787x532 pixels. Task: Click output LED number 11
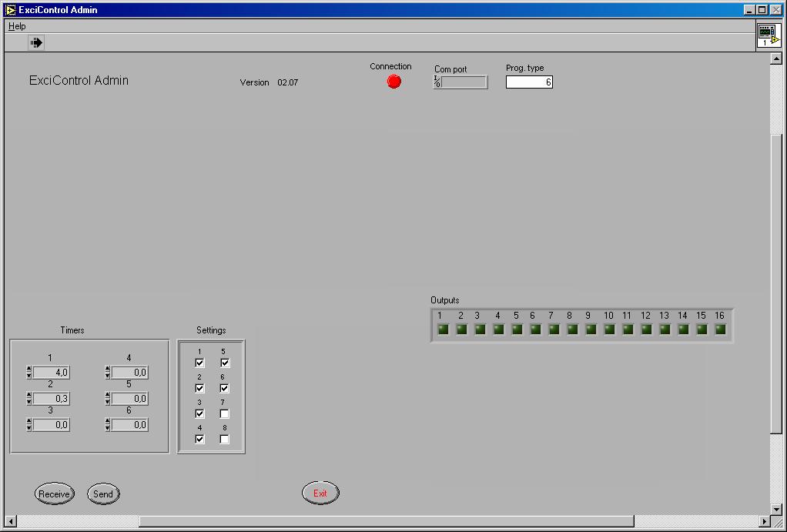pyautogui.click(x=628, y=330)
